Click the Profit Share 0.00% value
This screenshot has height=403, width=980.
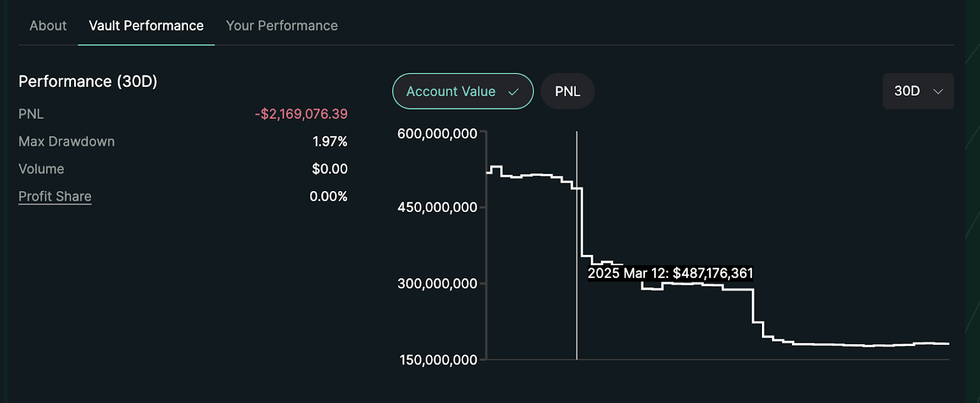click(328, 197)
